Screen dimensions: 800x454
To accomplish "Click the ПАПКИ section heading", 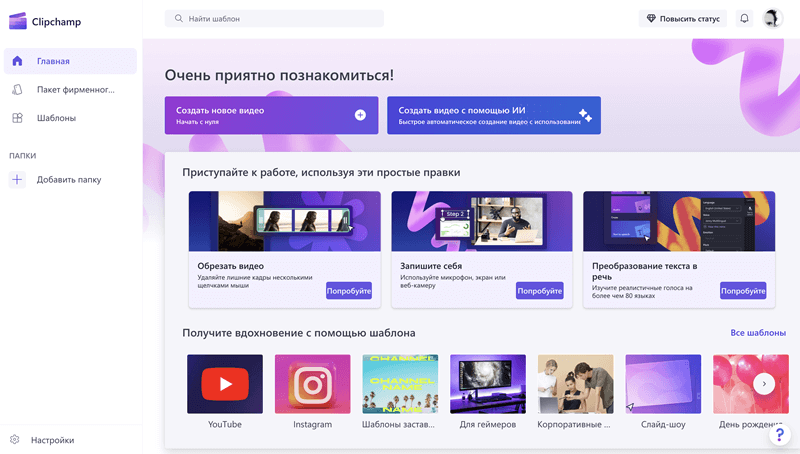I will click(x=22, y=156).
